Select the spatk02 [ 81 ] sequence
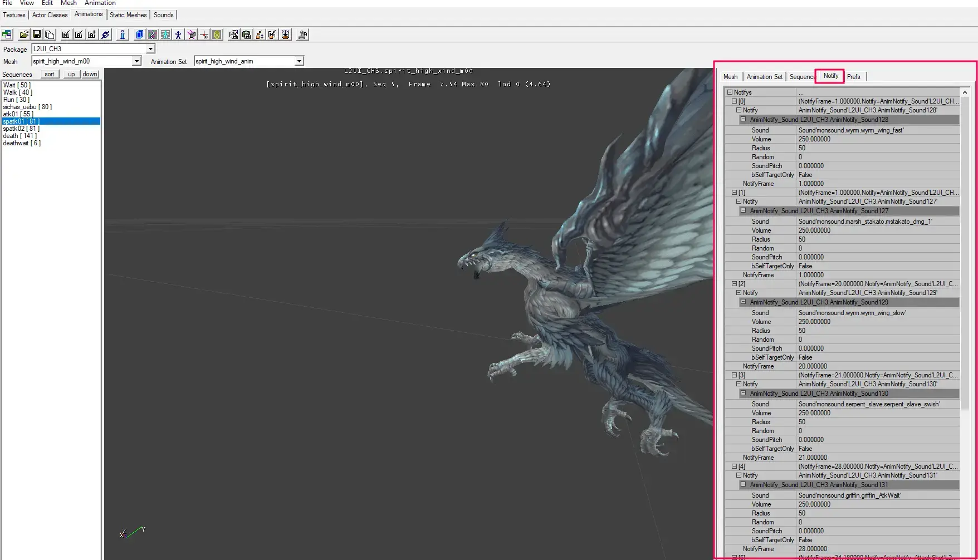 [x=51, y=129]
